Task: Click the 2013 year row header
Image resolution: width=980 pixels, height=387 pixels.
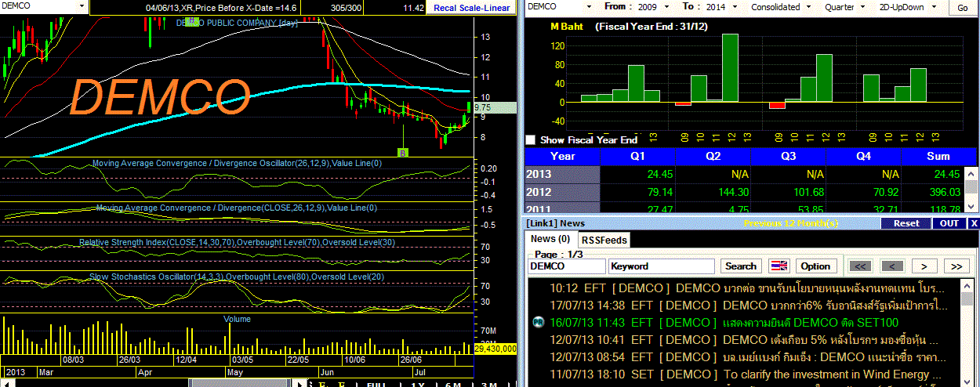Action: (x=563, y=174)
